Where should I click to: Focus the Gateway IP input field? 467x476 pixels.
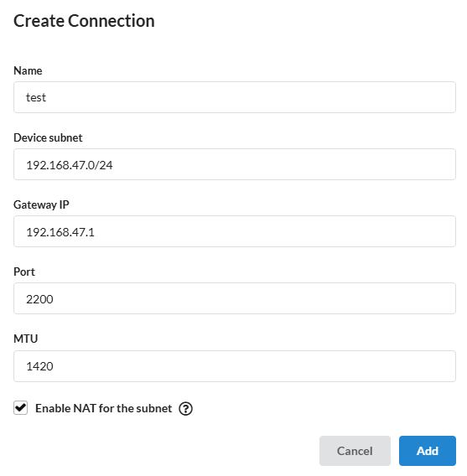[235, 231]
